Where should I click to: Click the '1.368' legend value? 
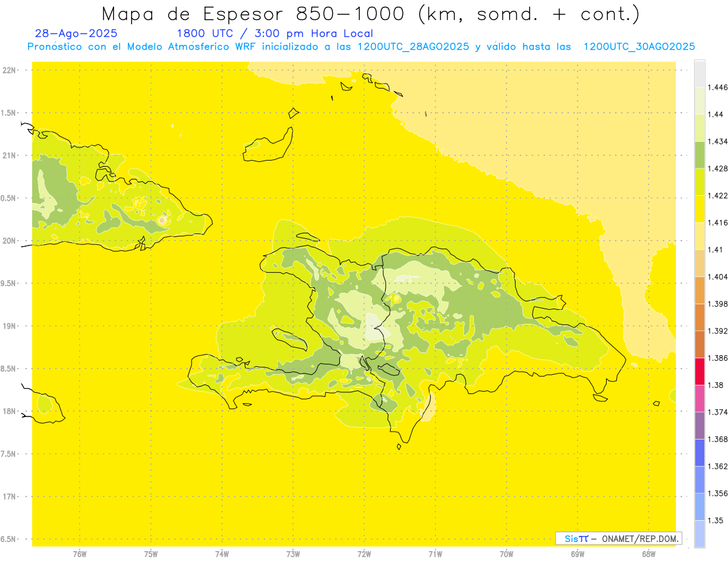click(x=718, y=439)
